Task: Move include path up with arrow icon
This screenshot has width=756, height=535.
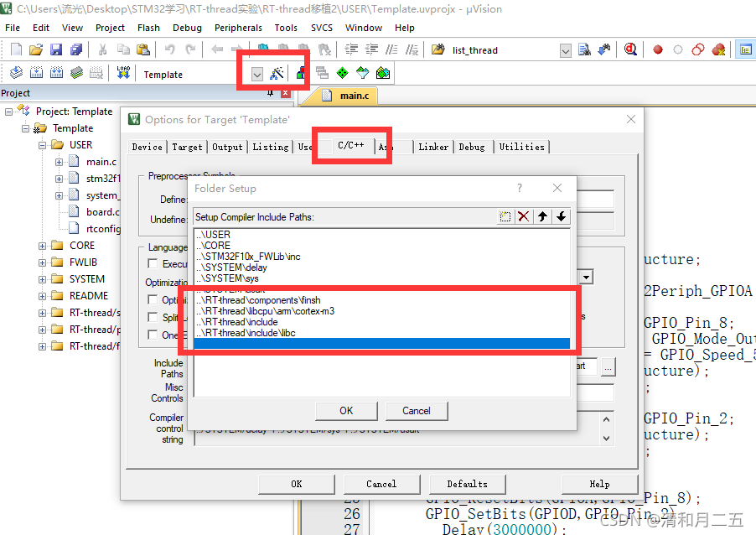Action: click(x=542, y=216)
